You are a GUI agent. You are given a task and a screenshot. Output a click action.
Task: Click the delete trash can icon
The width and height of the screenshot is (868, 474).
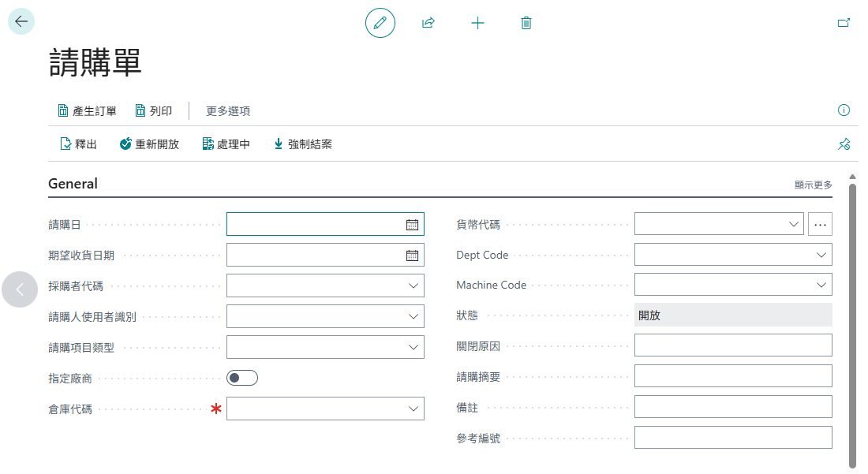(526, 23)
